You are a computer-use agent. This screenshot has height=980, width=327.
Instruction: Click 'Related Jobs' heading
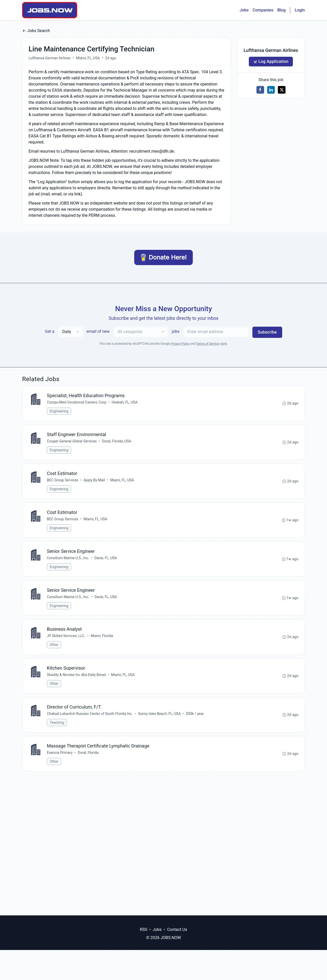tap(41, 379)
